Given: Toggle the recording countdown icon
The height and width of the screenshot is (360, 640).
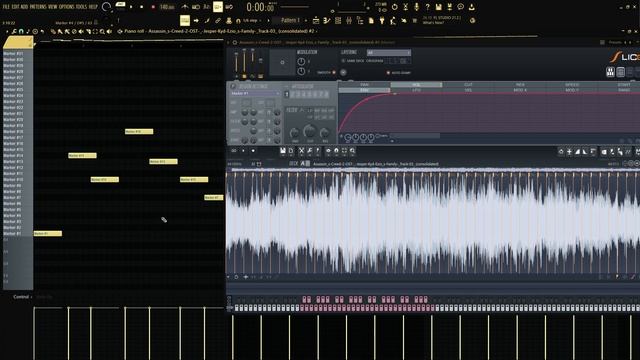Looking at the screenshot, I should 207,7.
